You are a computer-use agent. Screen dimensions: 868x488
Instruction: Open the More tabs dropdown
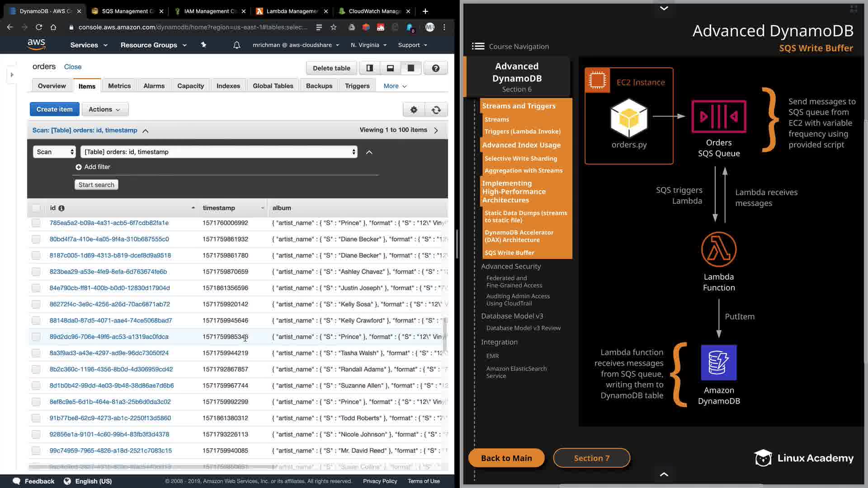tap(395, 86)
